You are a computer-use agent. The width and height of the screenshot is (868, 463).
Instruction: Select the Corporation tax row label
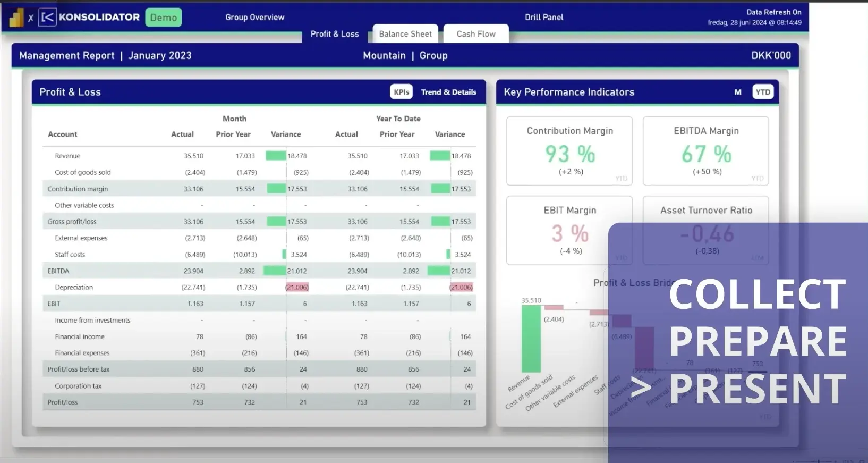coord(78,386)
